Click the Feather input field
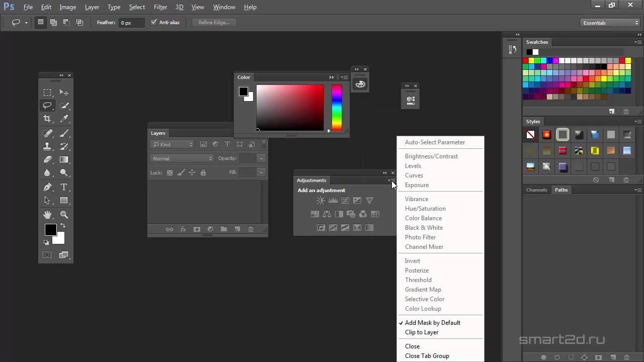This screenshot has width=644, height=362. (x=132, y=23)
